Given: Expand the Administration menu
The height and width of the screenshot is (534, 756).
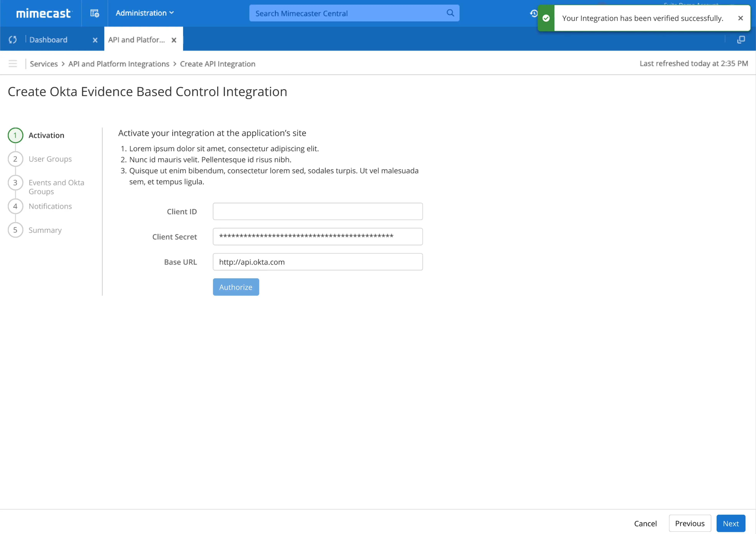Looking at the screenshot, I should (x=145, y=13).
